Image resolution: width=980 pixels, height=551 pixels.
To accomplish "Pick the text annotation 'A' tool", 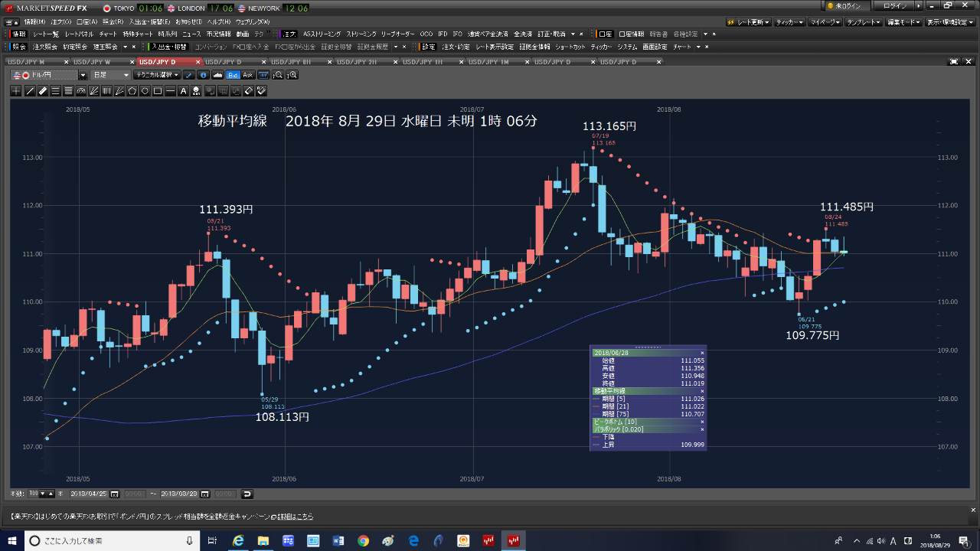I will [183, 91].
